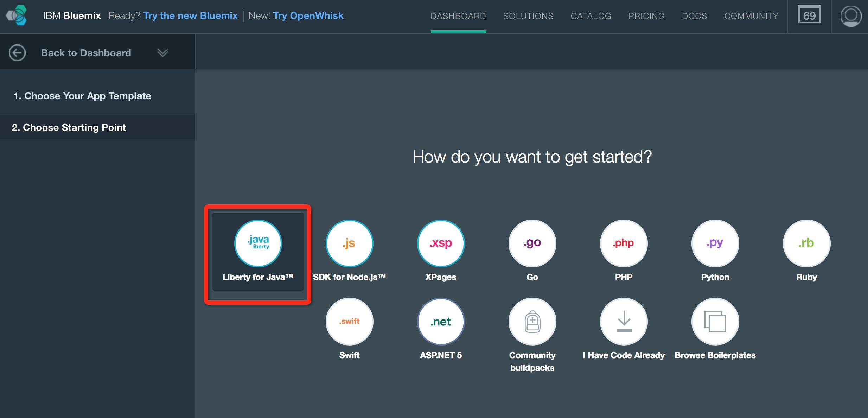
Task: Click the Ruby label text
Action: (806, 277)
